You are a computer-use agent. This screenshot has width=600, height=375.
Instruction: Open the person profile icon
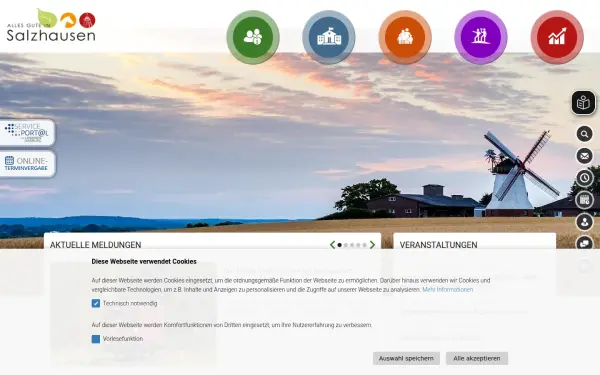click(x=584, y=222)
